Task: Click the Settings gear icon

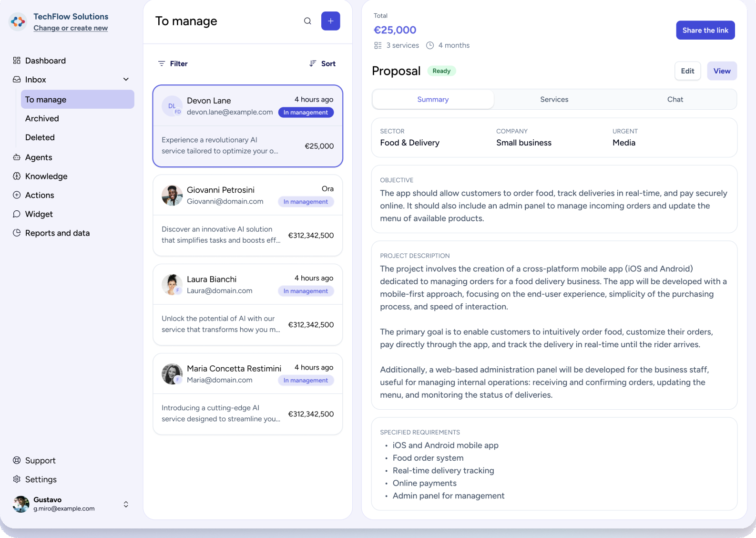Action: pos(17,479)
